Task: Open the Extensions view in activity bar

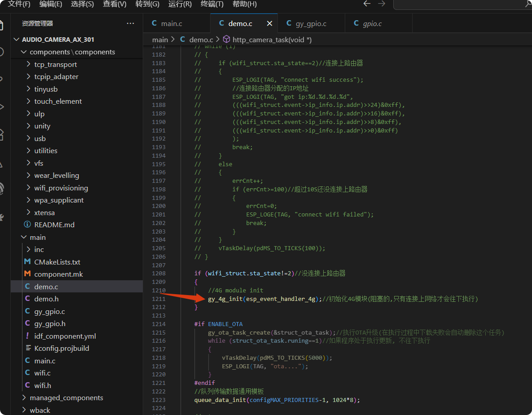Action: point(2,134)
